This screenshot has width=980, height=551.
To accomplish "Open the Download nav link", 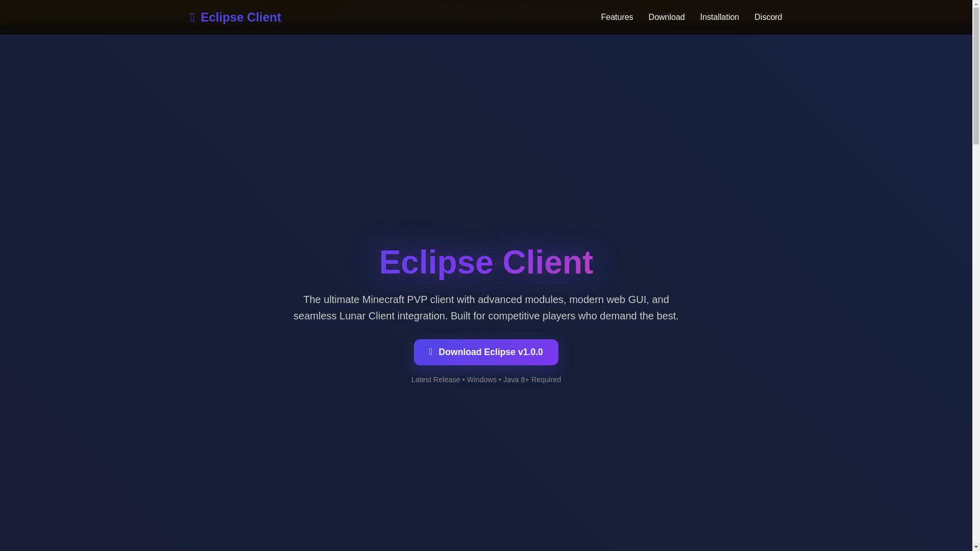I will point(666,17).
